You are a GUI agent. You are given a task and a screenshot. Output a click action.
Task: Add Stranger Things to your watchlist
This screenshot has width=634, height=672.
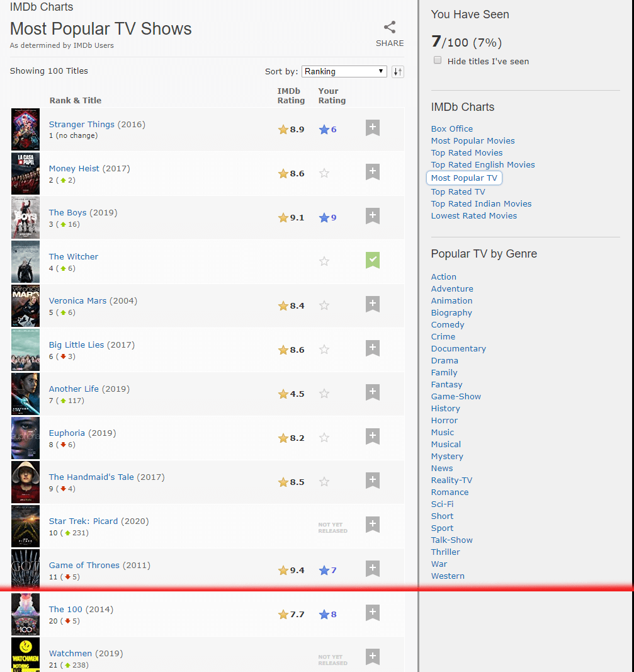[x=372, y=127]
